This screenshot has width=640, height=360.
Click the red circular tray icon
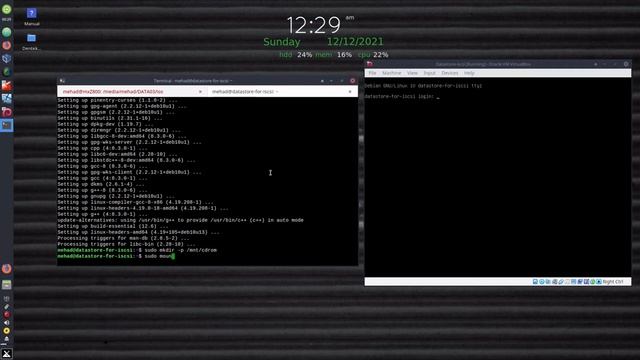pos(7,315)
